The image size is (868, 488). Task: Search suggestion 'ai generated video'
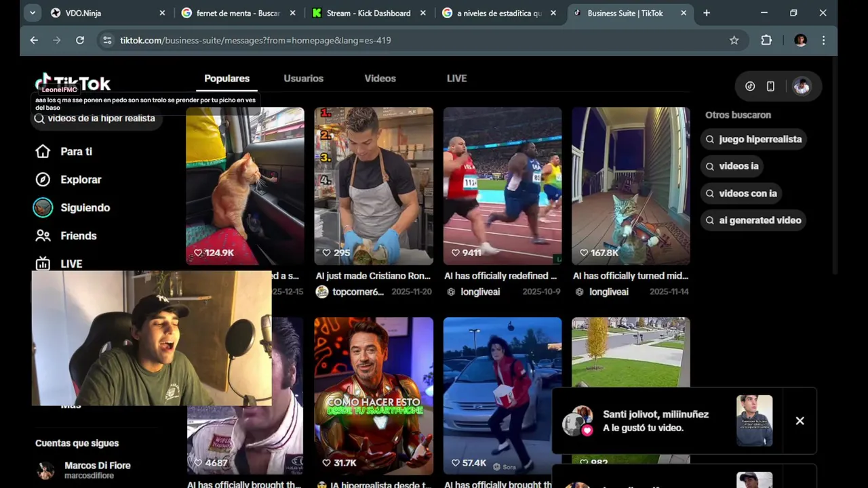[753, 220]
